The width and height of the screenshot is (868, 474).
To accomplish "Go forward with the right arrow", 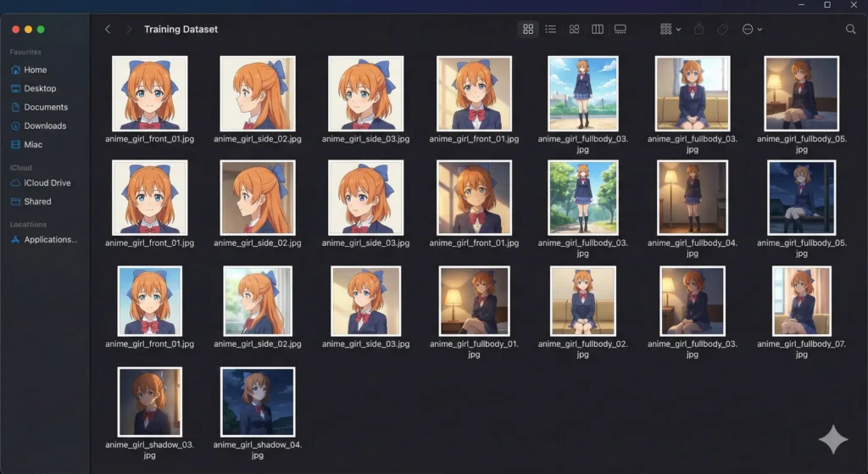I will click(129, 29).
